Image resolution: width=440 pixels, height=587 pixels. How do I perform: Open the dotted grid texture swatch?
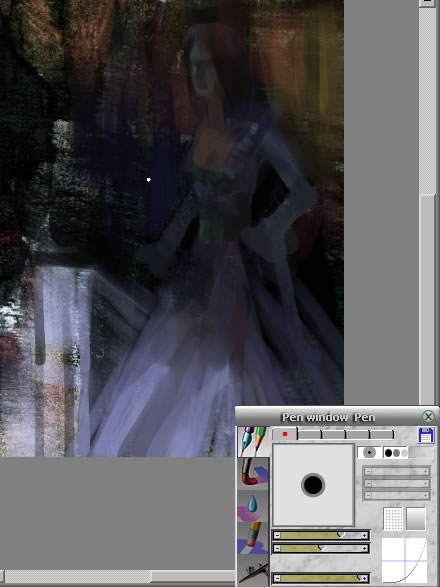coord(393,518)
